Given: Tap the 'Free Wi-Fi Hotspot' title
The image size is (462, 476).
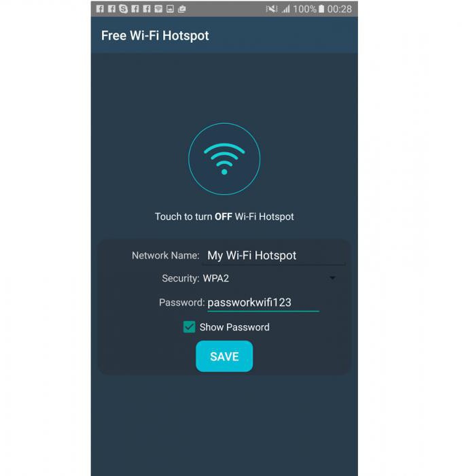Looking at the screenshot, I should coord(155,35).
